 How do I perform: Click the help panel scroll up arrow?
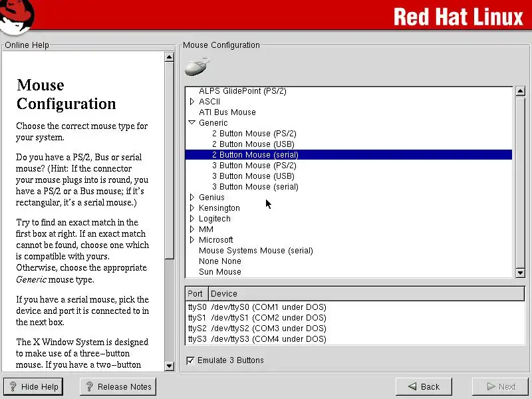pyautogui.click(x=169, y=57)
